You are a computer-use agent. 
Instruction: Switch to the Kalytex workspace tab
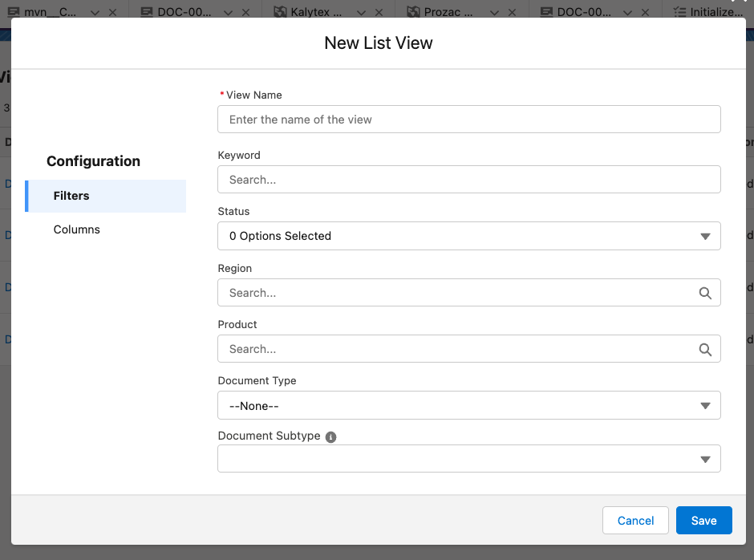click(x=314, y=12)
